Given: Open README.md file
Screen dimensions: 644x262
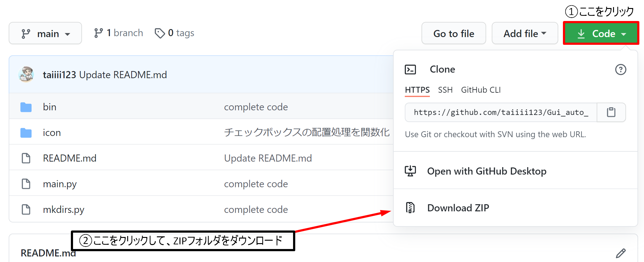Looking at the screenshot, I should click(x=70, y=158).
